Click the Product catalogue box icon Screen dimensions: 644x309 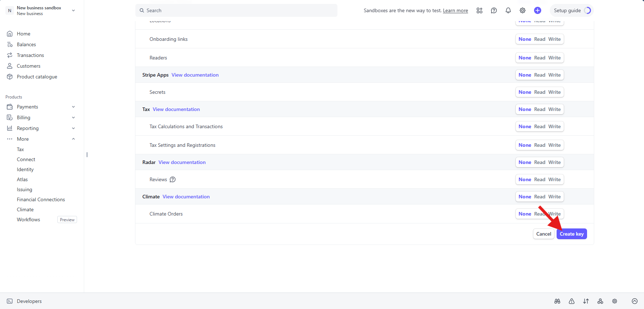click(x=10, y=77)
